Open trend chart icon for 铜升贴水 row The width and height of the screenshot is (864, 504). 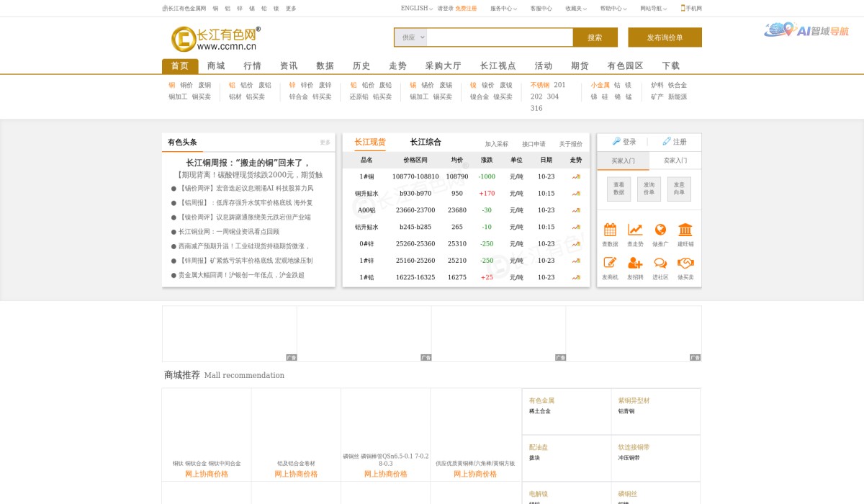point(576,193)
